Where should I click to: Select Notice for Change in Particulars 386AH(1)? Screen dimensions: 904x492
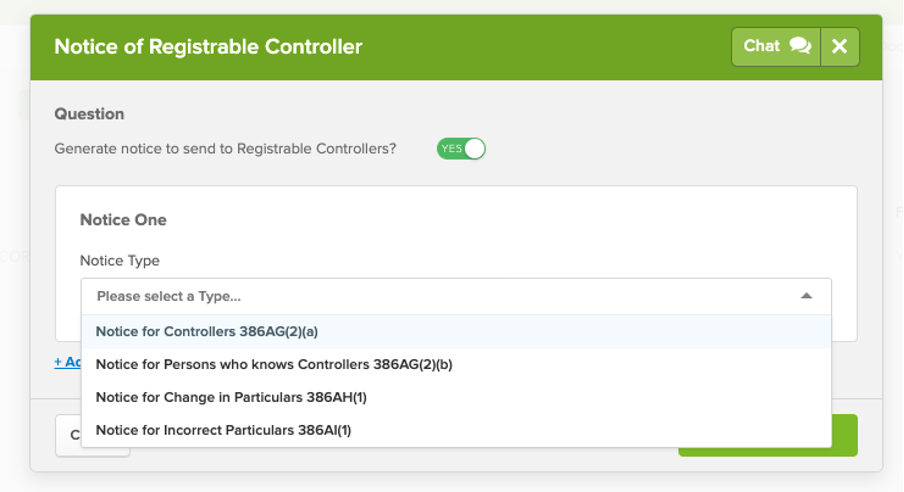[x=456, y=397]
